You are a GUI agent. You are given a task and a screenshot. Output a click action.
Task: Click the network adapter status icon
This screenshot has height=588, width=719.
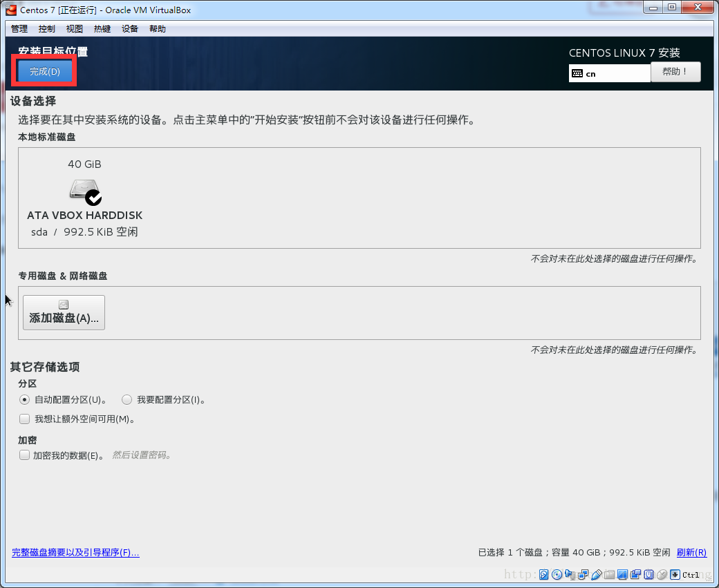coord(583,574)
